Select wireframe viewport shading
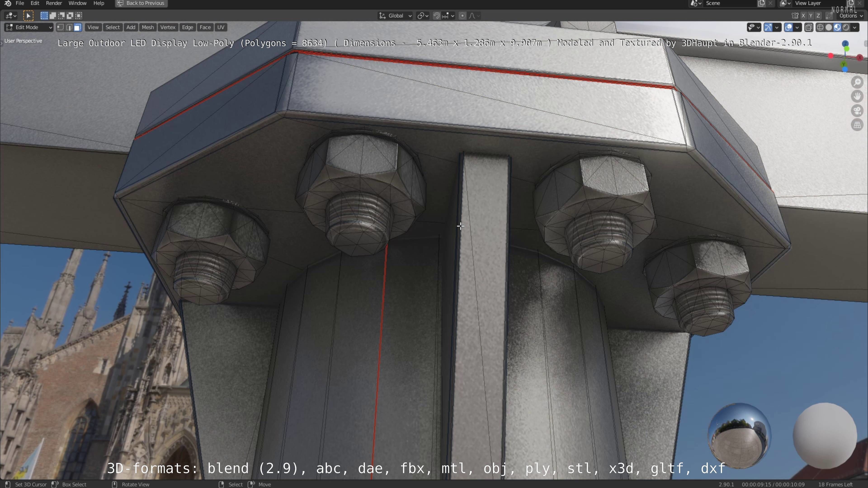This screenshot has height=488, width=868. [x=820, y=27]
